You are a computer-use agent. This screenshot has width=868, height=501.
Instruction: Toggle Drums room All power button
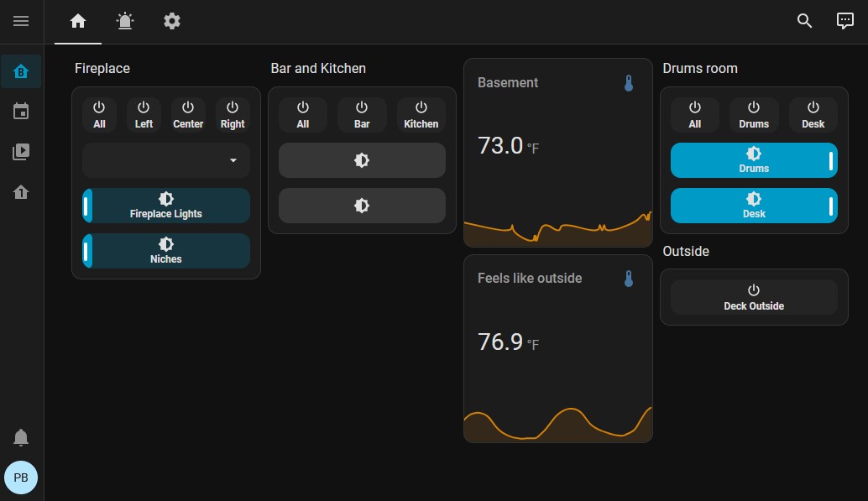coord(695,115)
